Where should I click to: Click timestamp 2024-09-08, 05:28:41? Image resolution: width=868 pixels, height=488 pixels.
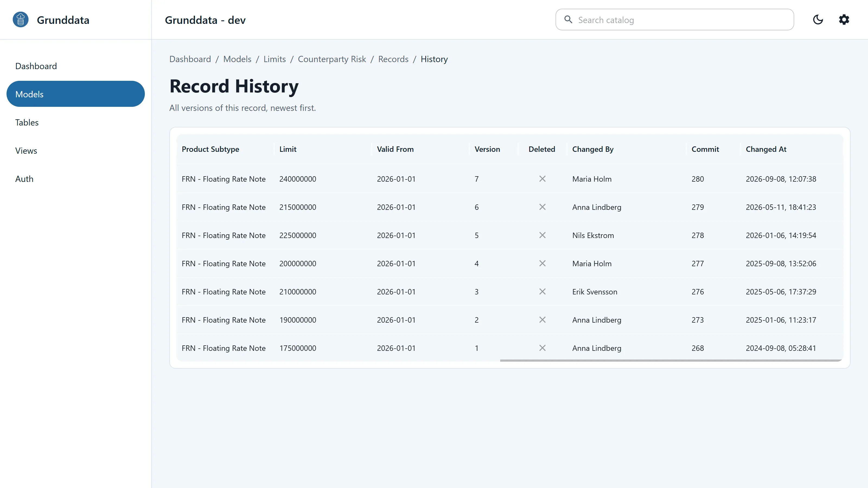[x=781, y=348]
